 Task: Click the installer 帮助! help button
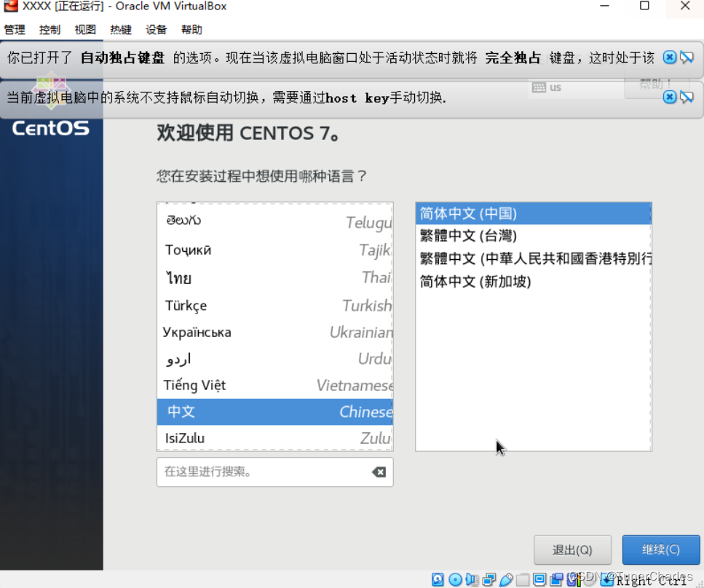pos(656,84)
